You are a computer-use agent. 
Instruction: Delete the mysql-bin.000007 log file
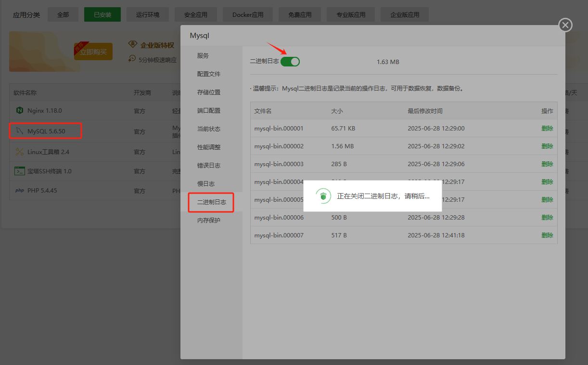(547, 235)
